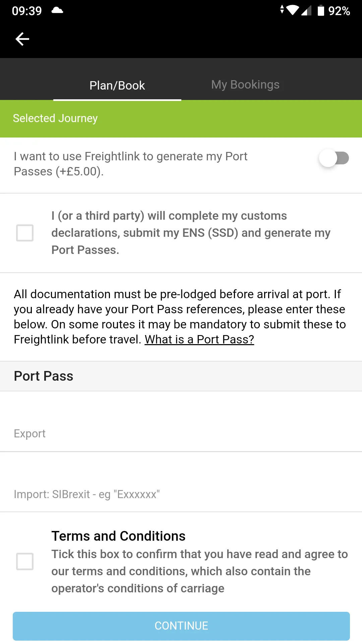The width and height of the screenshot is (362, 644).
Task: Expand the Selected Journey green bar
Action: 181,119
